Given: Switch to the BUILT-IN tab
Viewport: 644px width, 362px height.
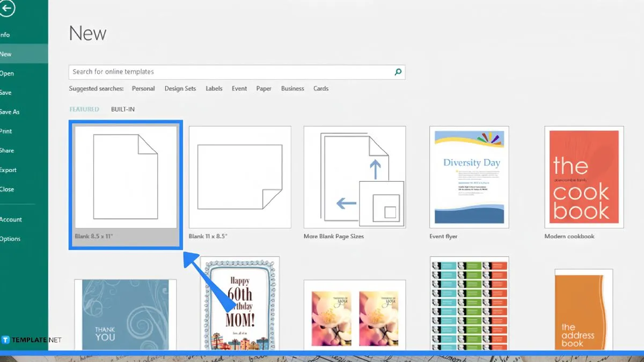Looking at the screenshot, I should point(123,109).
